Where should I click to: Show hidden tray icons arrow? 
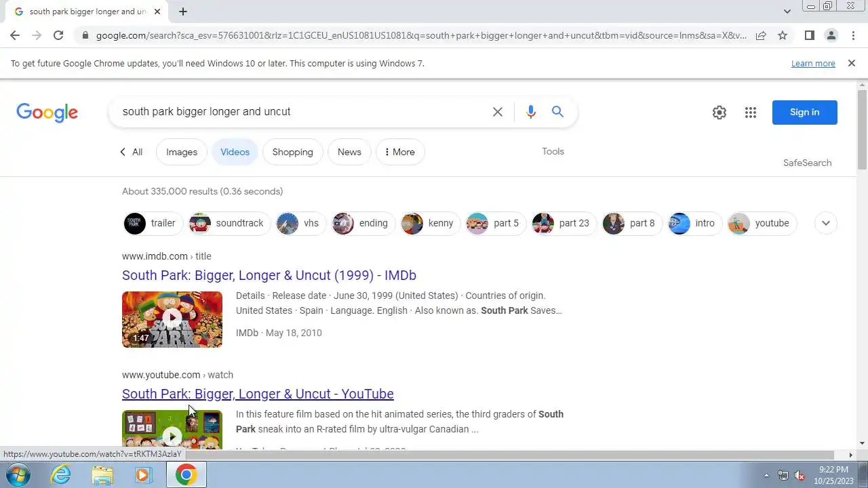(x=767, y=475)
